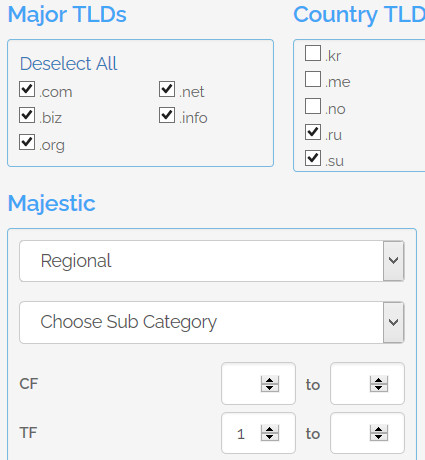Adjust the TF maximum stepper arrows
Image resolution: width=425 pixels, height=460 pixels.
pos(379,433)
